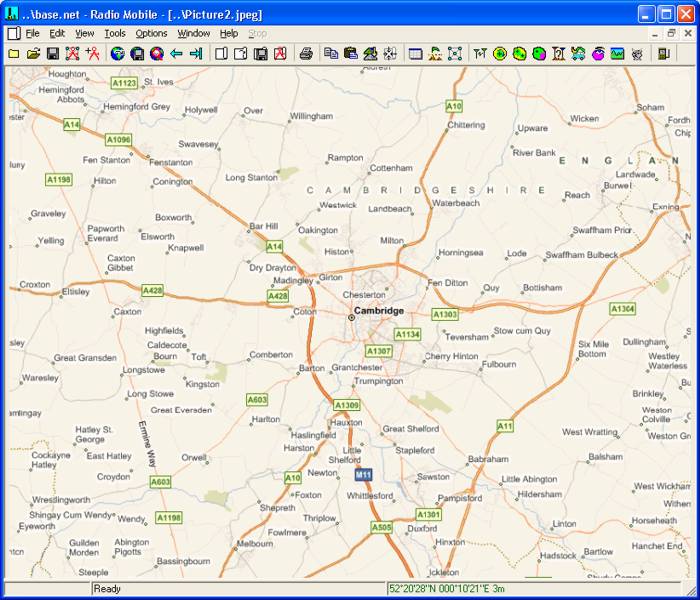Click the Route coverage car icon
The width and height of the screenshot is (700, 600).
pyautogui.click(x=578, y=54)
